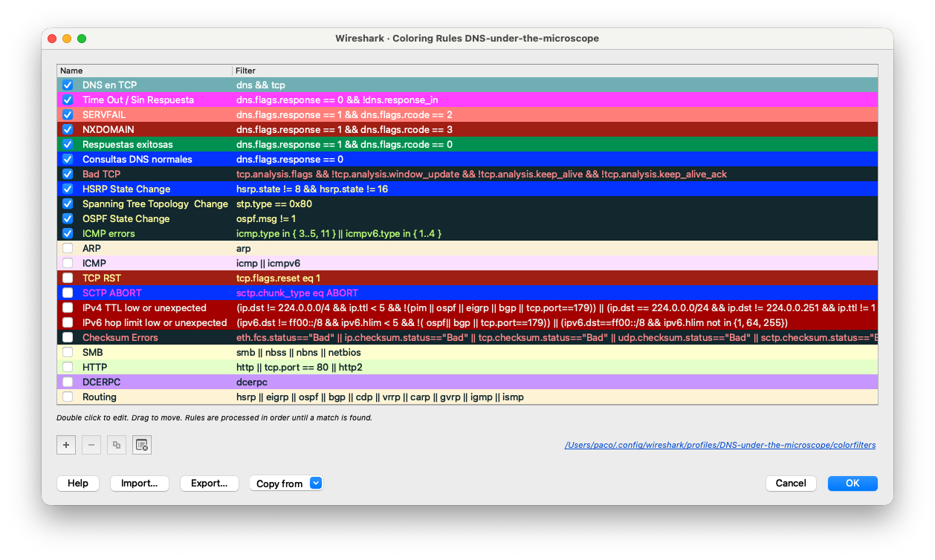Enable the TCP RST rule checkbox
The image size is (935, 560).
pos(68,279)
